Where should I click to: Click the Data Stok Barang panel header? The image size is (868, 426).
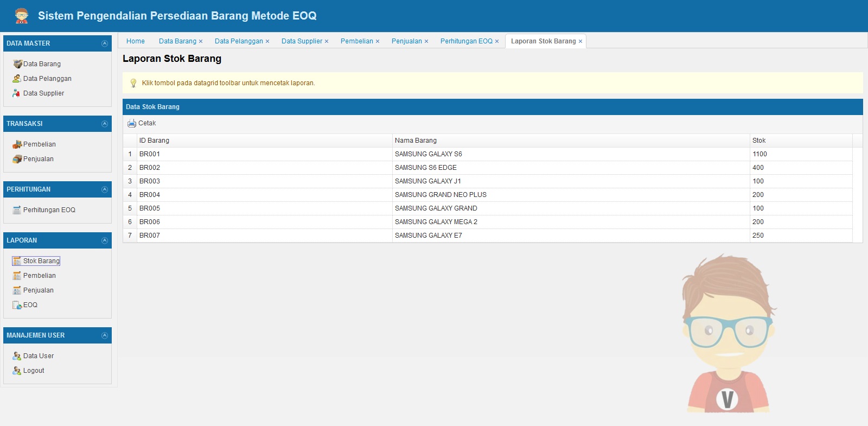pos(493,107)
